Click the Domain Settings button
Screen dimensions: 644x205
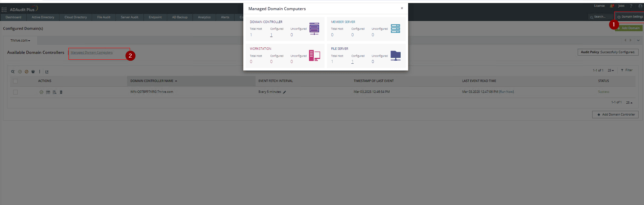tap(630, 17)
